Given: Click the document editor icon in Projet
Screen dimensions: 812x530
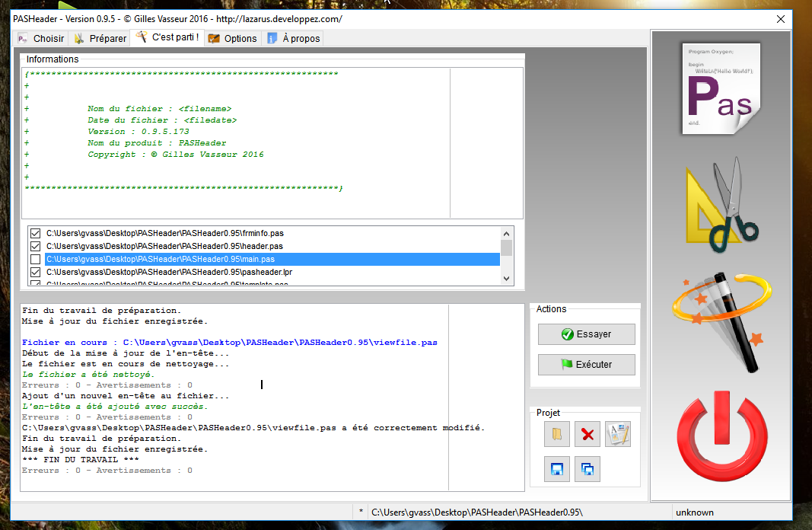Looking at the screenshot, I should click(x=618, y=435).
